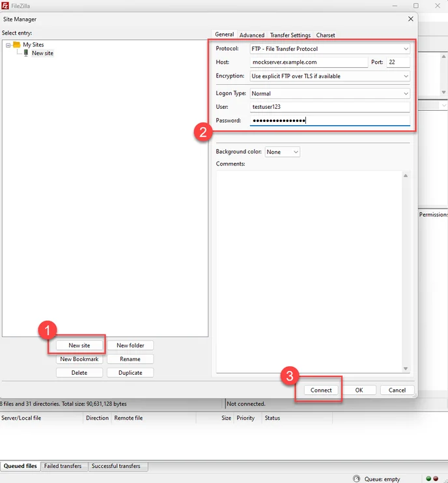Click the Comments scrollbar down arrow

[x=406, y=368]
